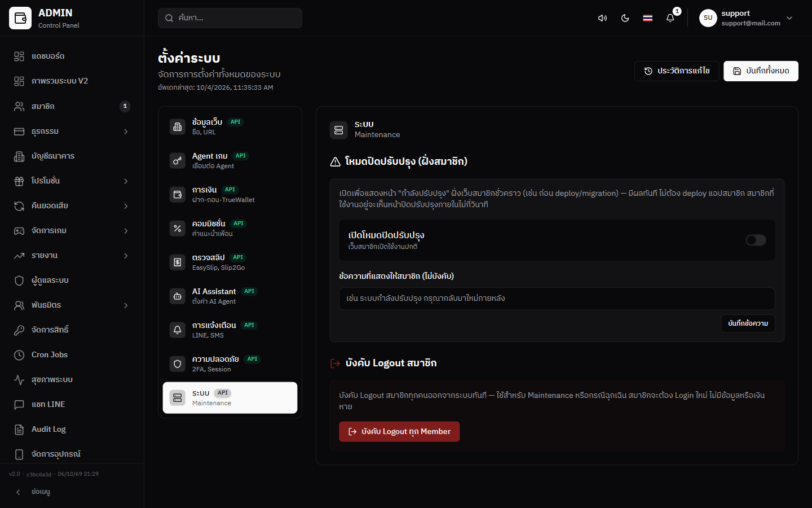Viewport: 812px width, 508px height.
Task: Focus the ค้นหา search field
Action: coord(230,18)
